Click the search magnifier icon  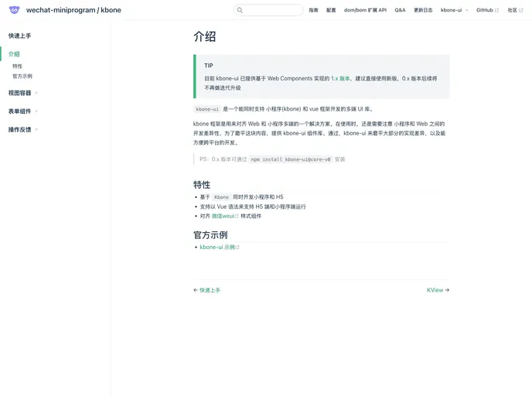click(x=240, y=10)
